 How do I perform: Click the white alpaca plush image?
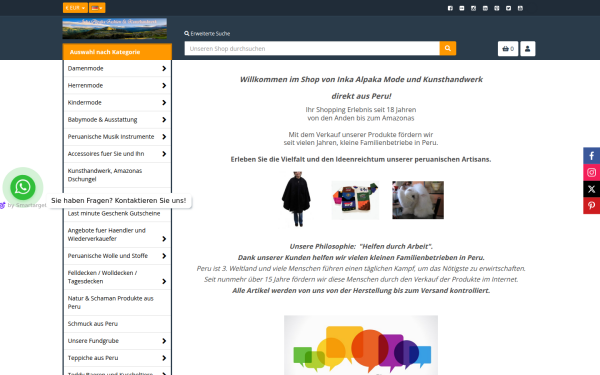418,200
